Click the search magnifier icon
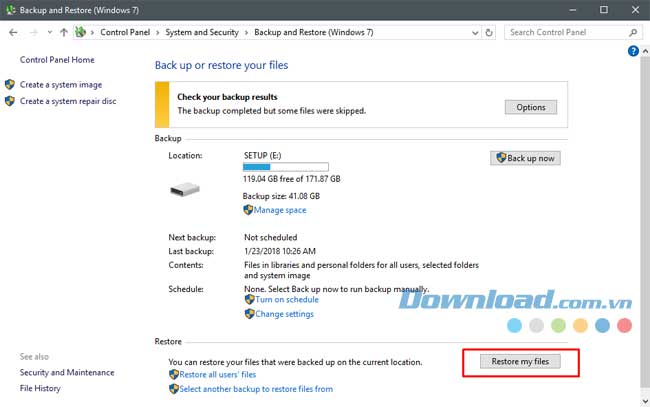Image resolution: width=650 pixels, height=407 pixels. point(633,32)
